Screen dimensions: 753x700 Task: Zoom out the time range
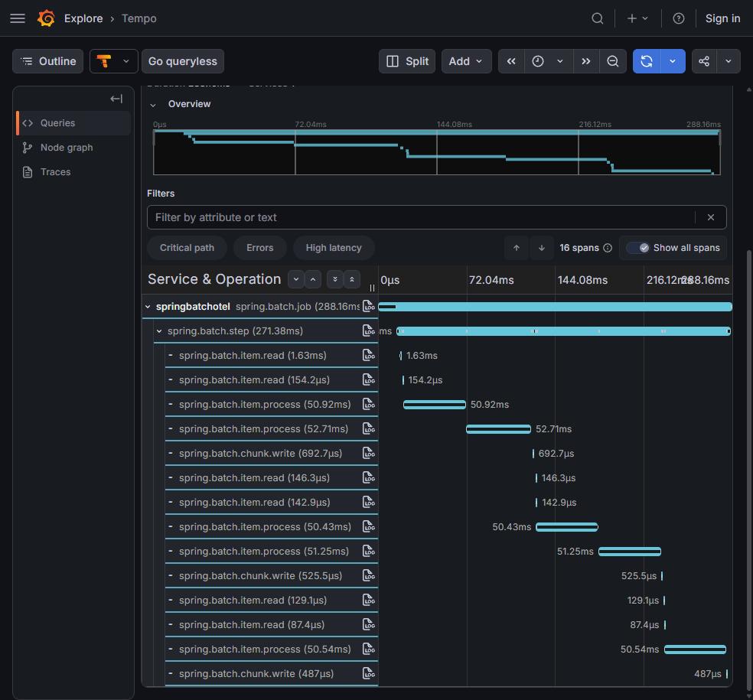coord(613,61)
